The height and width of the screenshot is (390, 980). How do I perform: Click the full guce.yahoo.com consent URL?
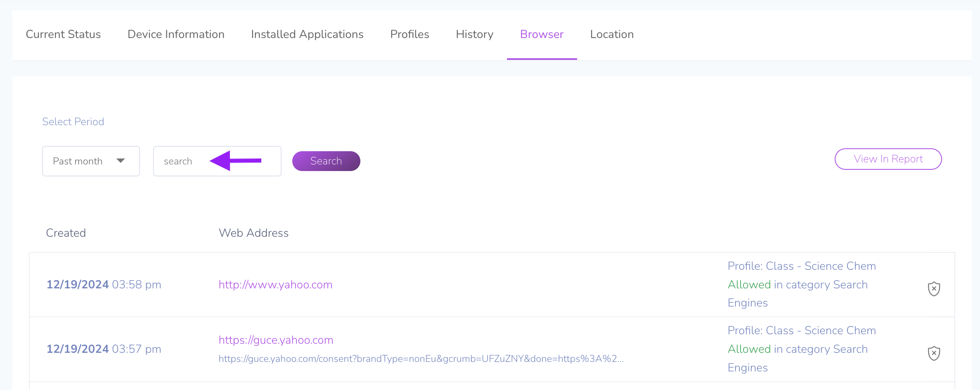click(x=421, y=359)
